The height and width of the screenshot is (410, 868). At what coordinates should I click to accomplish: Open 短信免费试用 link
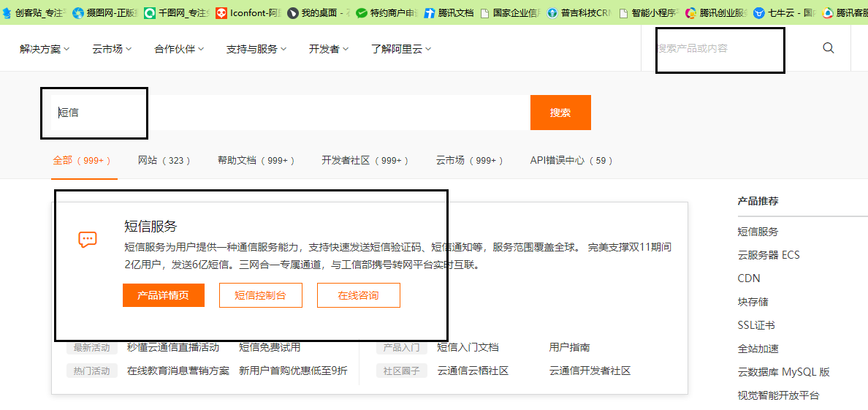(270, 347)
